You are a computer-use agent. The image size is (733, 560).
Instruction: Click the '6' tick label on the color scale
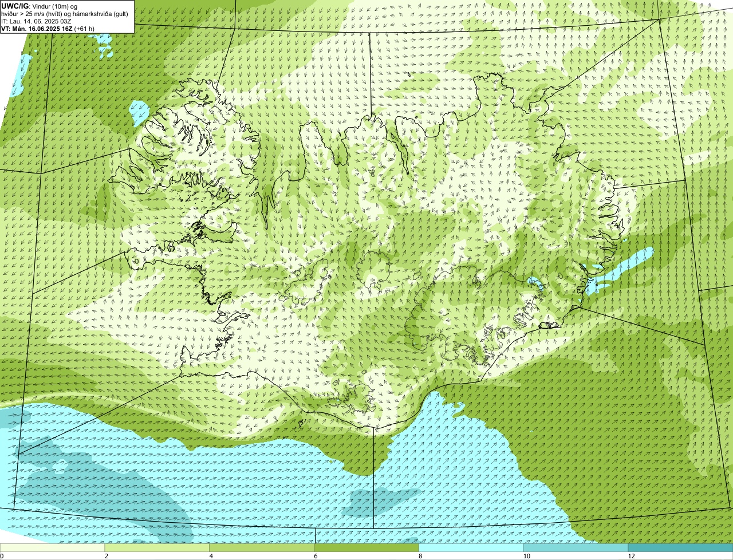coord(316,556)
